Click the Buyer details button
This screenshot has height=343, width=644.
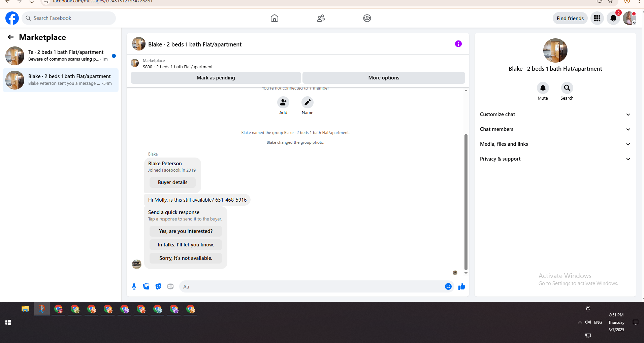click(173, 182)
